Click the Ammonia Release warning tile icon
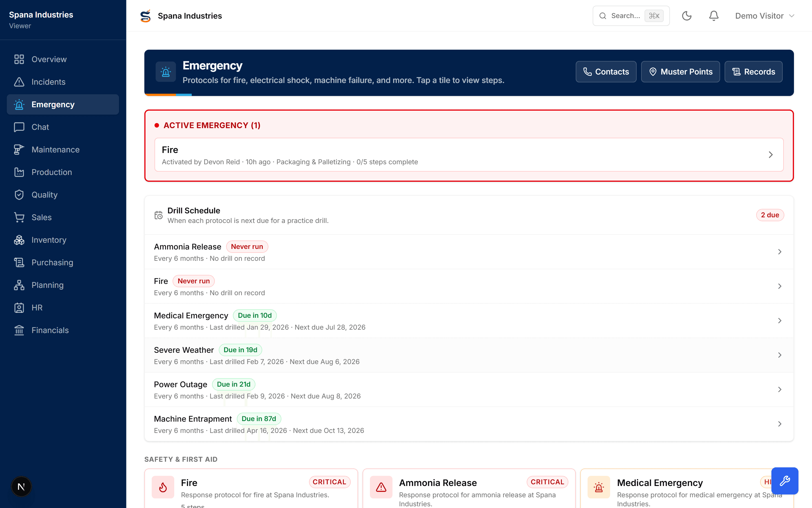This screenshot has height=508, width=812. tap(381, 487)
